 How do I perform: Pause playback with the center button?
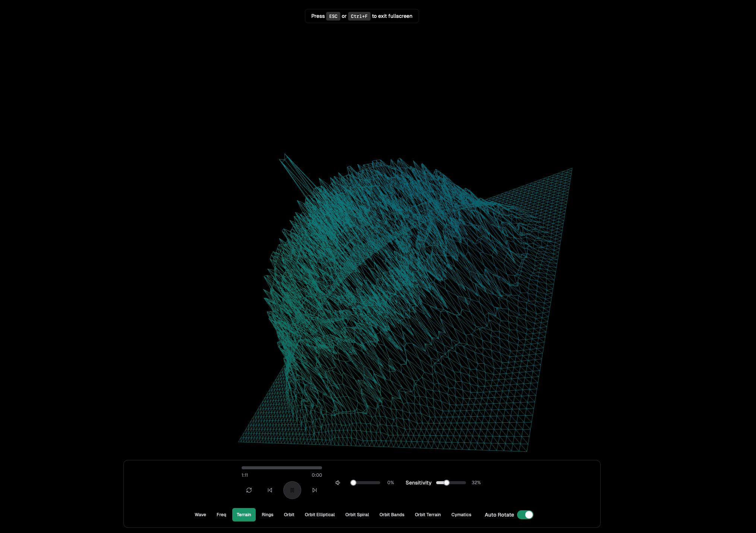coord(292,490)
